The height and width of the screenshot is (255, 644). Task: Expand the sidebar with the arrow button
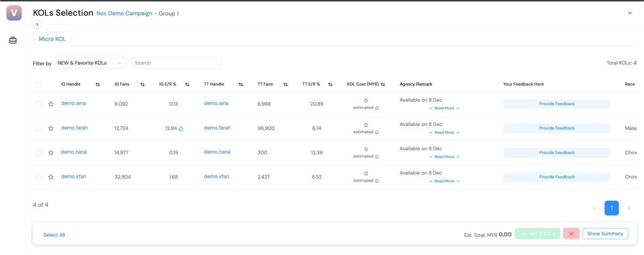pos(37,25)
